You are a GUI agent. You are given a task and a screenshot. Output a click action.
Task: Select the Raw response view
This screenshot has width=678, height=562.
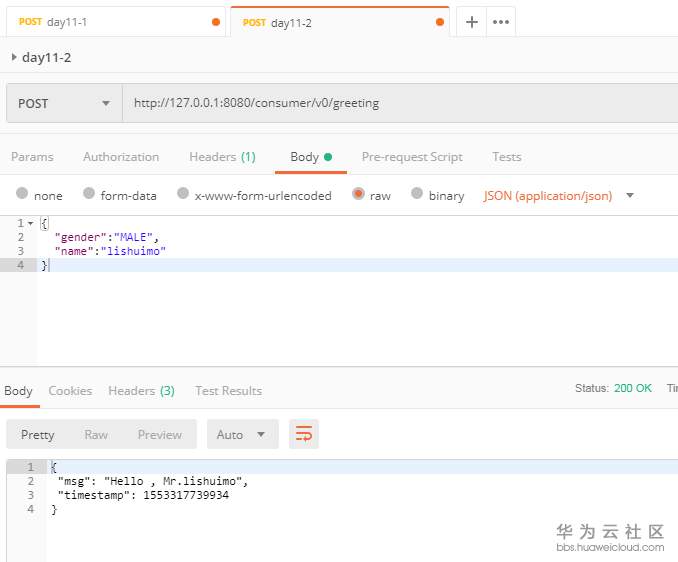[96, 434]
